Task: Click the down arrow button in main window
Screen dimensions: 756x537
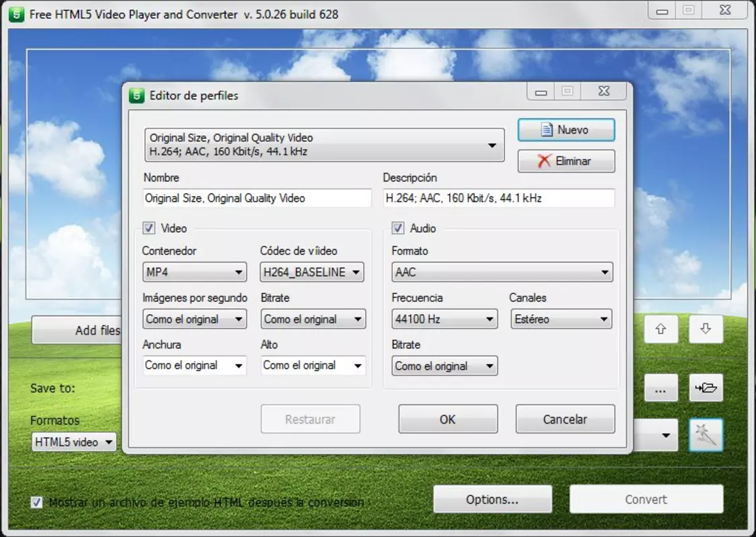Action: coord(706,329)
